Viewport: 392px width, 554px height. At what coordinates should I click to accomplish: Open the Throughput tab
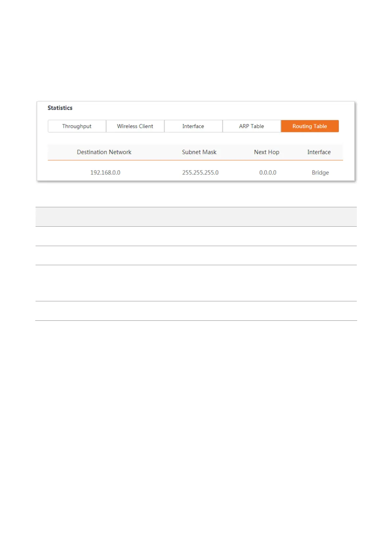77,126
